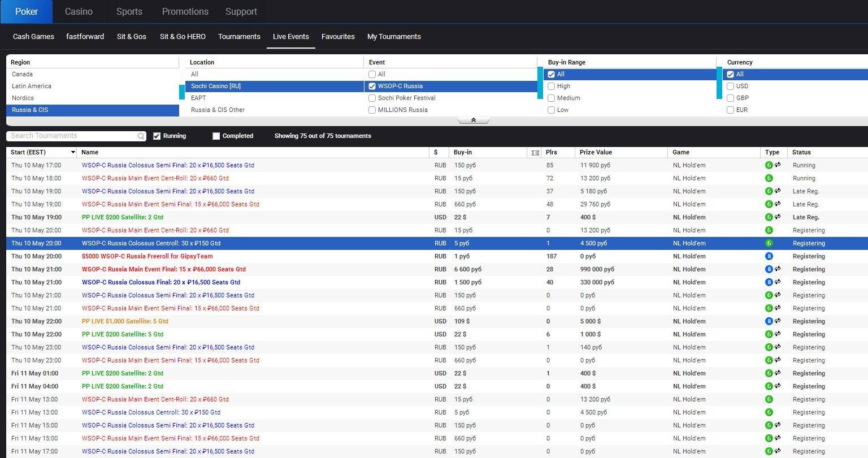Click the search magnifier icon
Image resolution: width=868 pixels, height=458 pixels.
coord(141,136)
